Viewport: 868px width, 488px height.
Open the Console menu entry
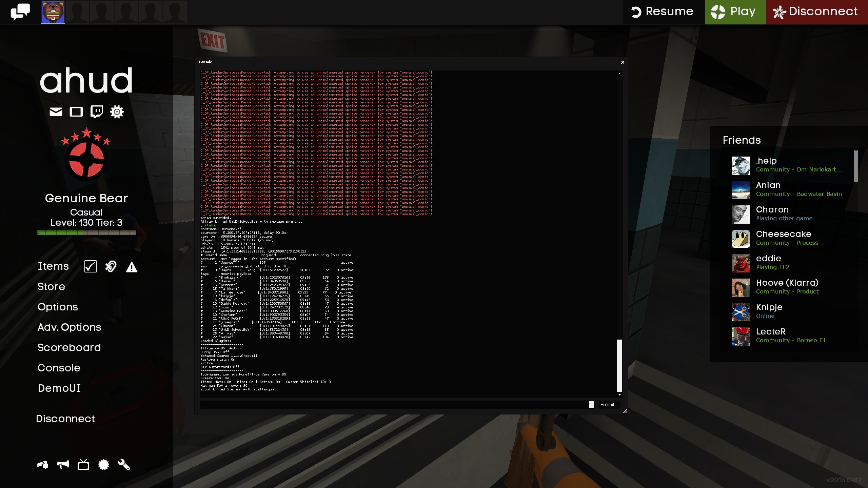pos(59,368)
